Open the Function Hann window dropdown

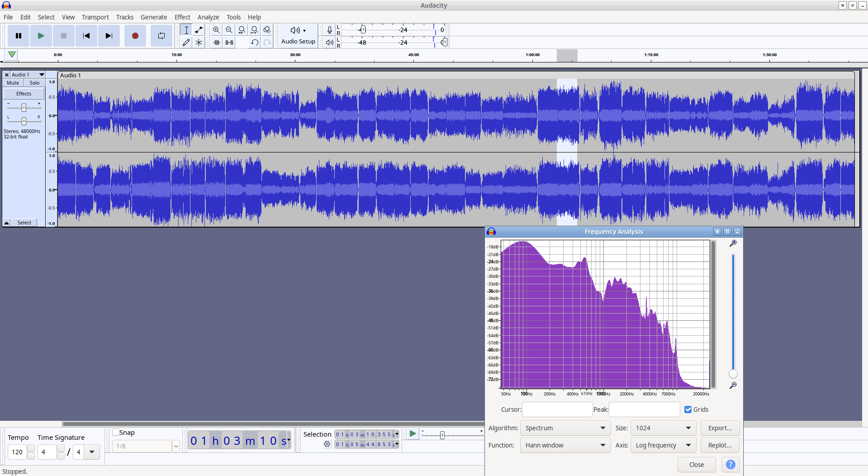click(x=565, y=445)
